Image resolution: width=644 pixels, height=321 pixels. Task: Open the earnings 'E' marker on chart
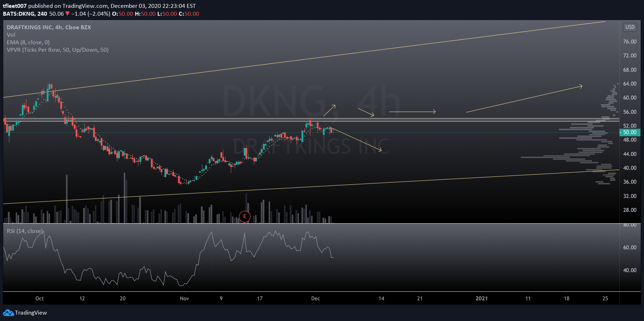click(x=245, y=216)
